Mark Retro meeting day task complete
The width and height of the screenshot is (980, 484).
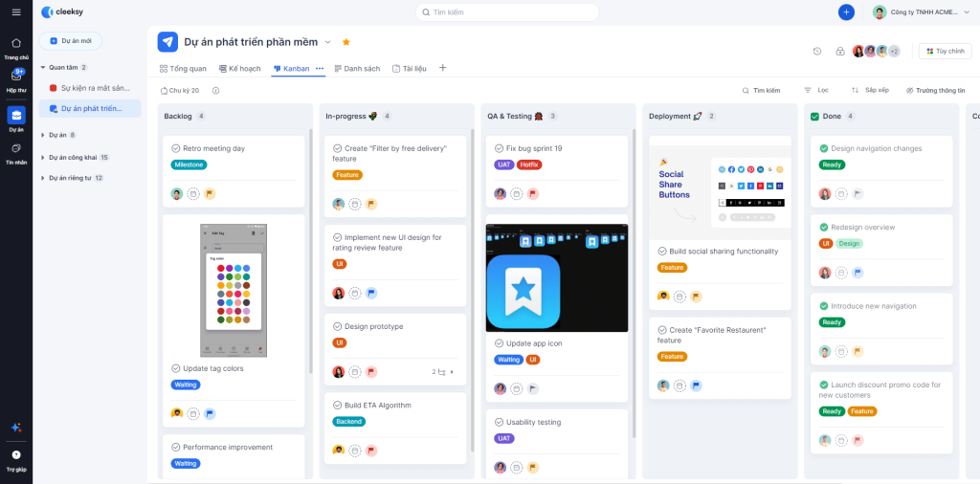point(176,148)
